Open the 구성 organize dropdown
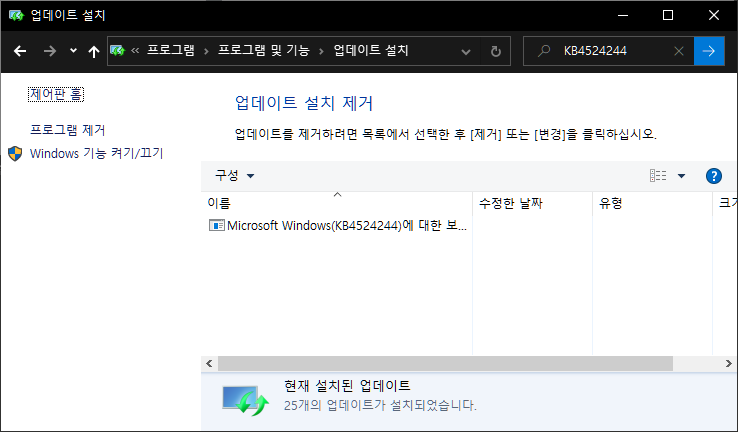Viewport: 738px width, 432px height. coord(234,176)
